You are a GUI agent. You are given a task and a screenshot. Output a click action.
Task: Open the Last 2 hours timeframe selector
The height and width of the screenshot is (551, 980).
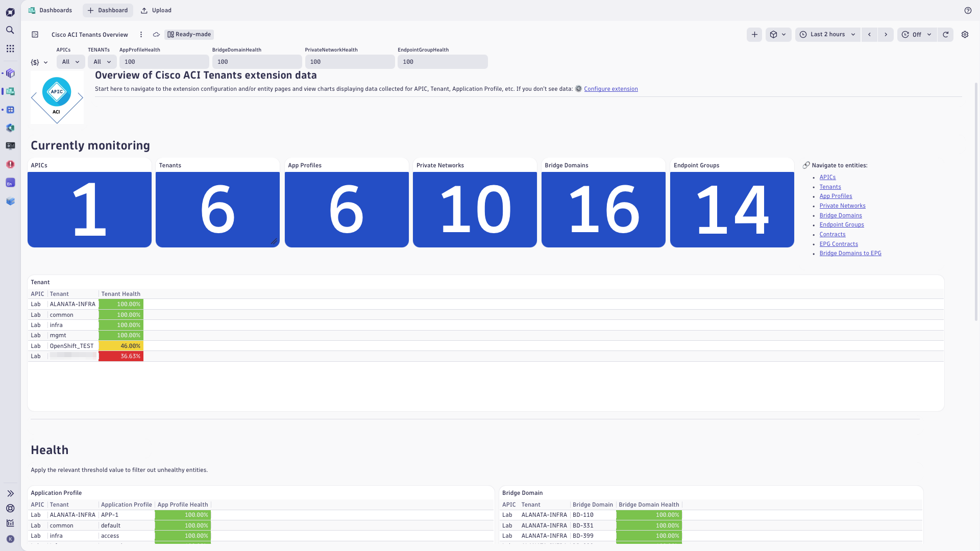(827, 34)
